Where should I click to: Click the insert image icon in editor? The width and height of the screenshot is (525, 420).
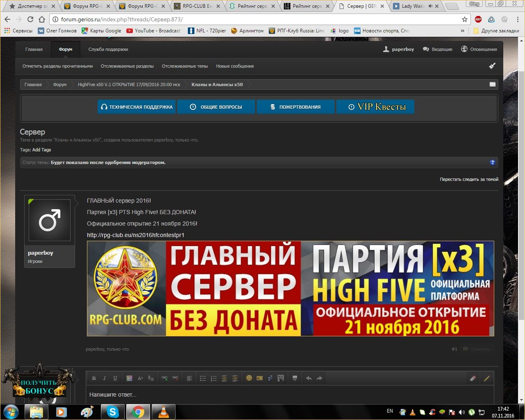pyautogui.click(x=260, y=378)
